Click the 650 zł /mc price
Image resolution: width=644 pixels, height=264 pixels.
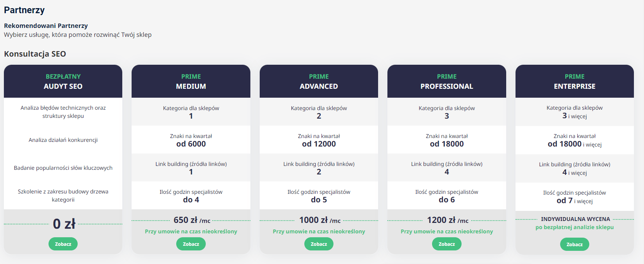[x=192, y=220]
